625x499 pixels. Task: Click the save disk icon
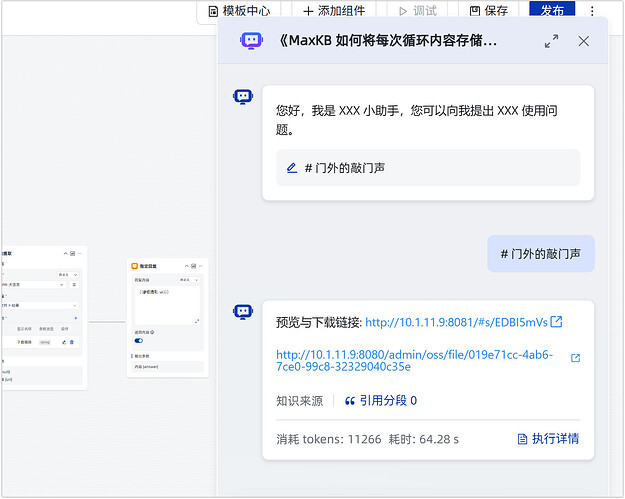tap(475, 11)
